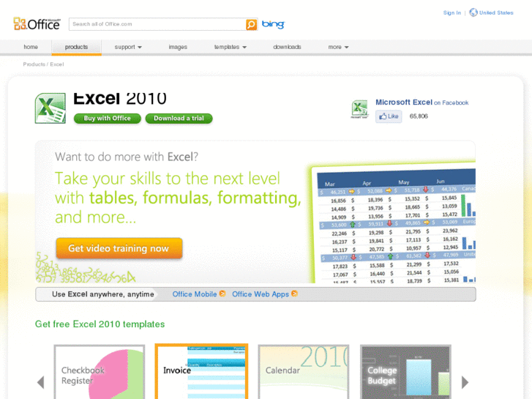This screenshot has height=399, width=532.
Task: Click the small Microsoft Excel Facebook icon
Action: [x=359, y=109]
